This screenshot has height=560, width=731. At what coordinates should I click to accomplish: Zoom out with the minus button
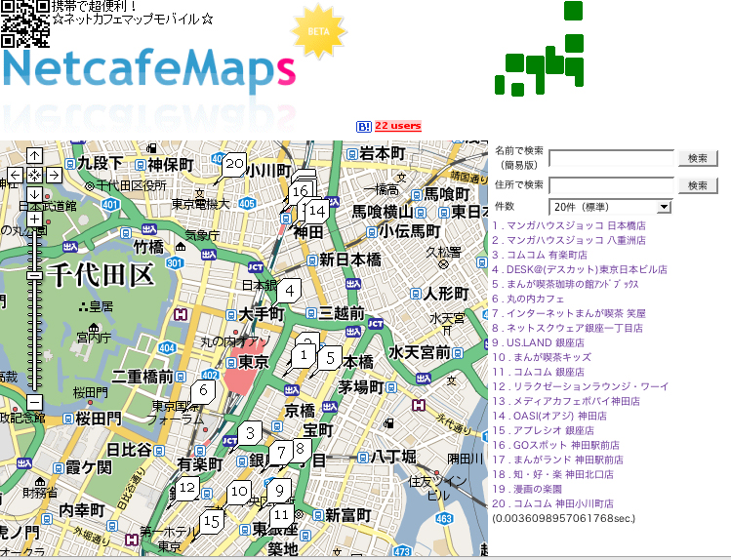(34, 402)
